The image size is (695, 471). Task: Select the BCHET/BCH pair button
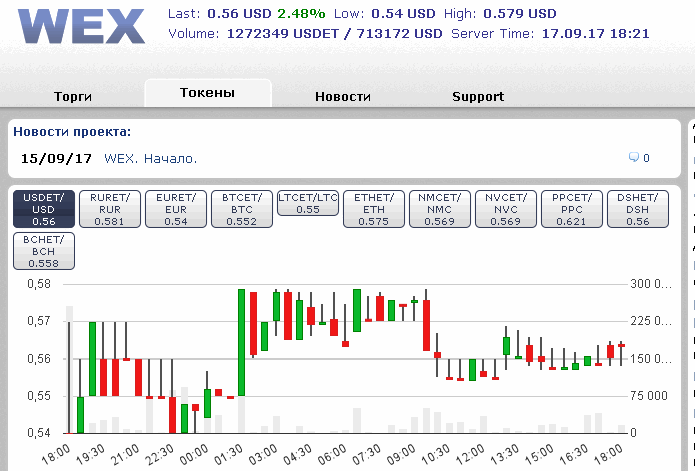point(44,251)
